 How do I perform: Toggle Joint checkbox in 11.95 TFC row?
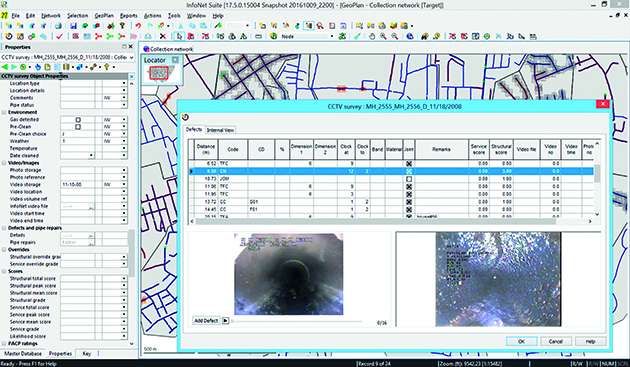click(409, 194)
